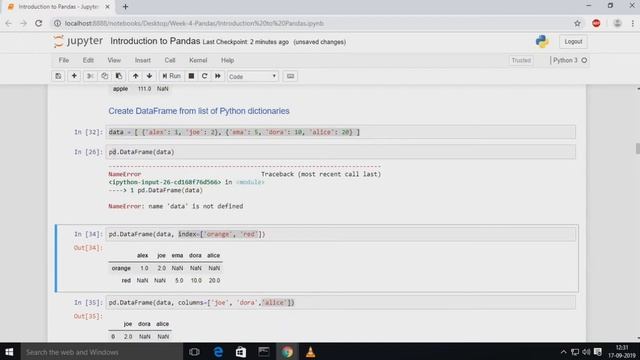The image size is (640, 360).
Task: Click the Out[34] output prompt
Action: [x=88, y=248]
